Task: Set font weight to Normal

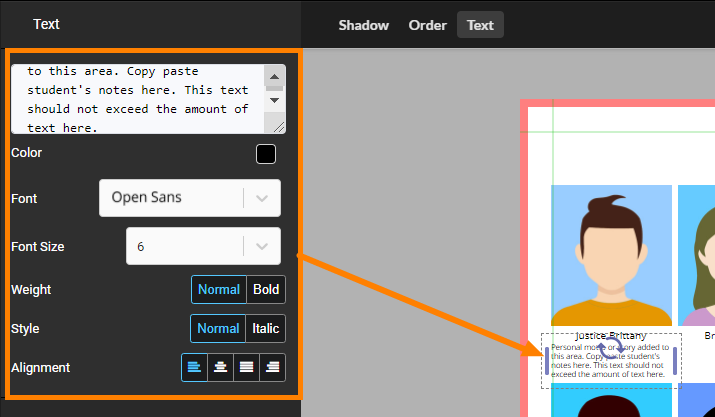Action: pyautogui.click(x=219, y=290)
